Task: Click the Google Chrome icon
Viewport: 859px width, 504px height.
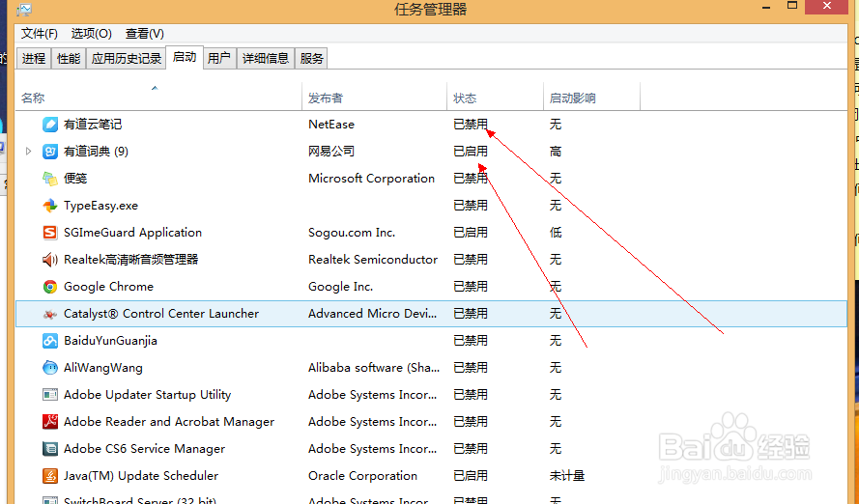Action: [x=50, y=287]
